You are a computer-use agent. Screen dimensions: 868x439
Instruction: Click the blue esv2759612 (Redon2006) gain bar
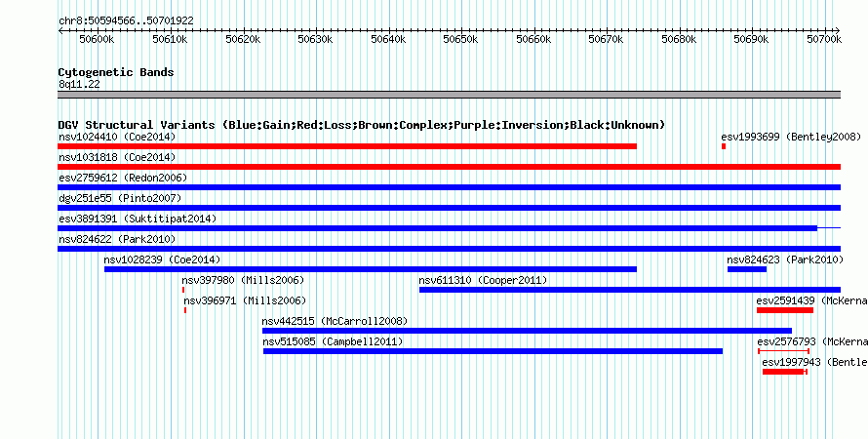(449, 187)
